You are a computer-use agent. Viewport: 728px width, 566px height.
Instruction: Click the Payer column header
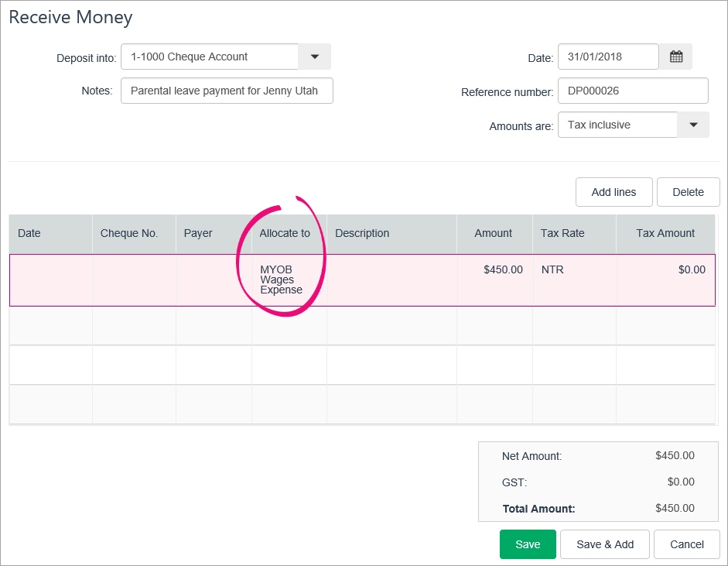point(198,233)
